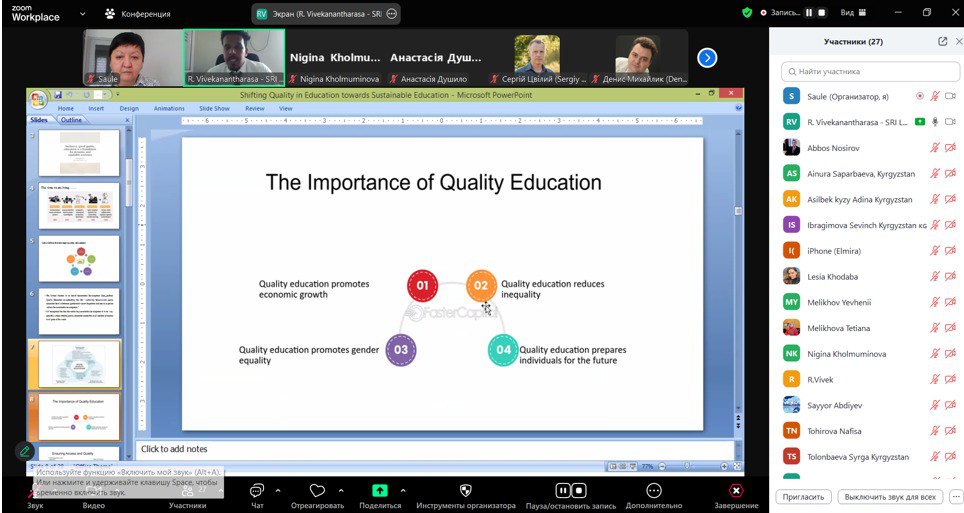The height and width of the screenshot is (513, 964).
Task: Open the Вид view dropdown
Action: coord(853,12)
